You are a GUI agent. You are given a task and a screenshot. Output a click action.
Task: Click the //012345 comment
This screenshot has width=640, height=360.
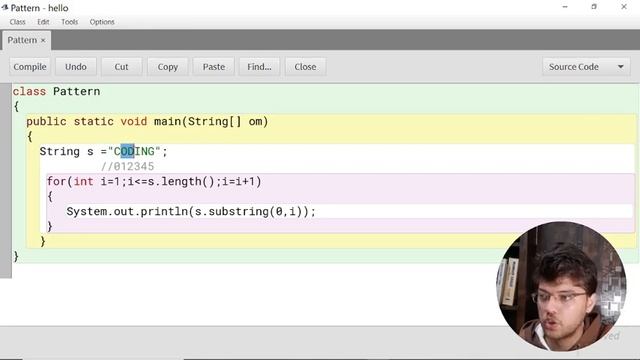128,167
